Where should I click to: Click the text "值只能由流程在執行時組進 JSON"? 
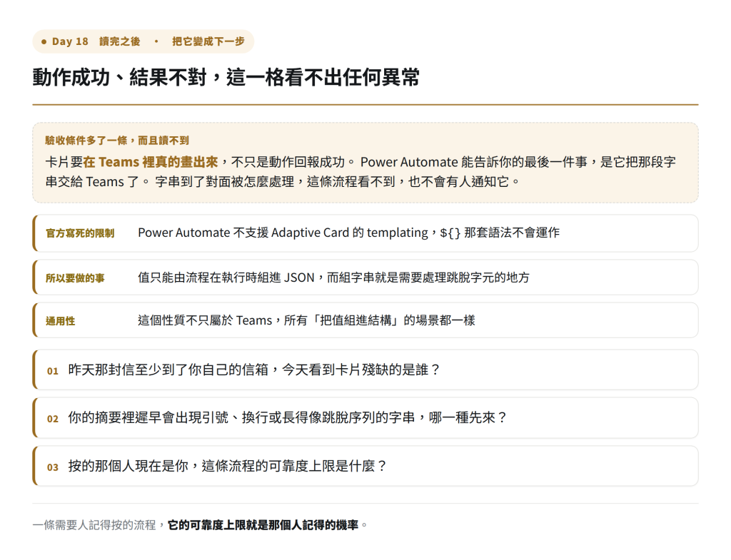226,278
